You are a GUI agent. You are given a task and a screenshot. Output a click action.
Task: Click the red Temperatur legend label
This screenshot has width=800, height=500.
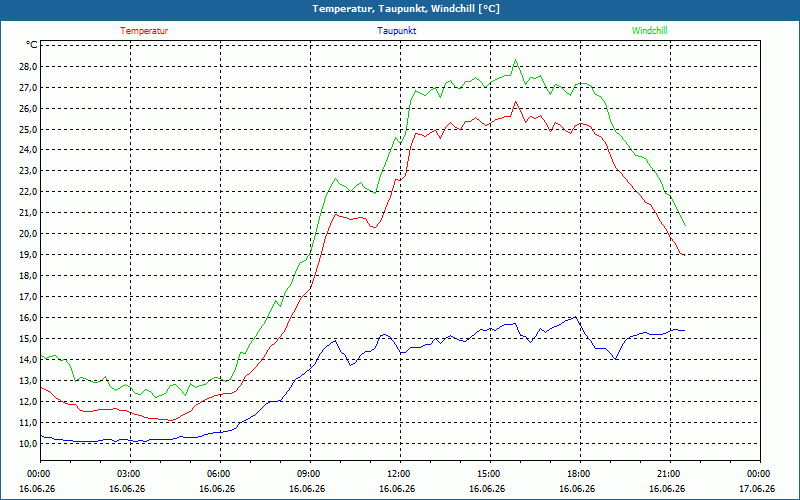(x=144, y=31)
